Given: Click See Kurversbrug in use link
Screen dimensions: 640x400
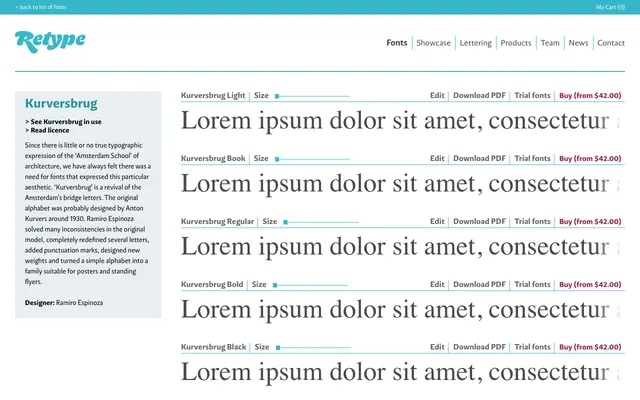Looking at the screenshot, I should tap(63, 122).
